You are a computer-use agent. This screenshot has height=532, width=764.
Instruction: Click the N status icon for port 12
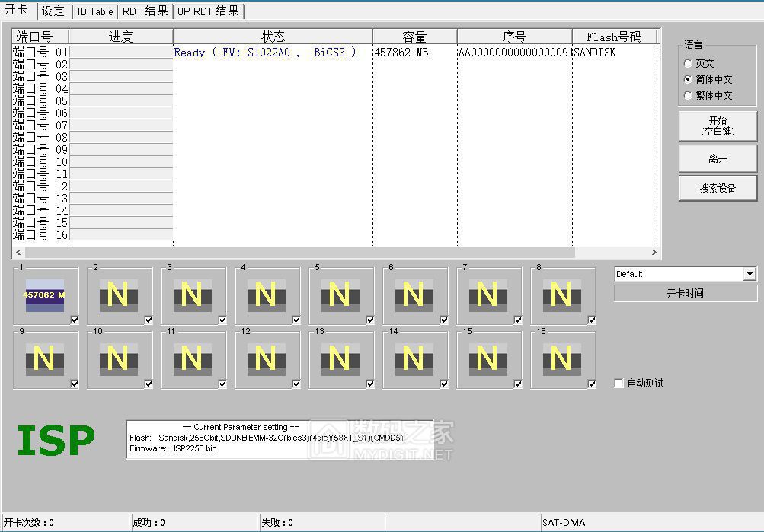click(x=267, y=359)
